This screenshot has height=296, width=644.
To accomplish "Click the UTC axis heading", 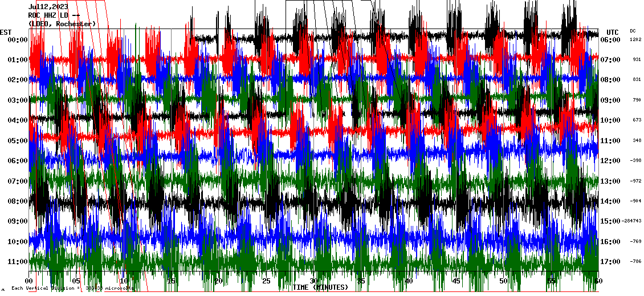I will pyautogui.click(x=612, y=32).
